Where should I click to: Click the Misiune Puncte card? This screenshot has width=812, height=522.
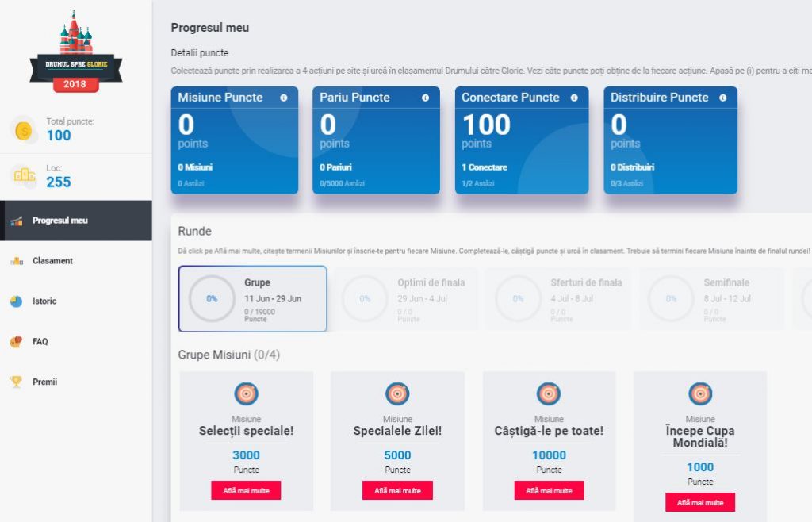click(235, 140)
